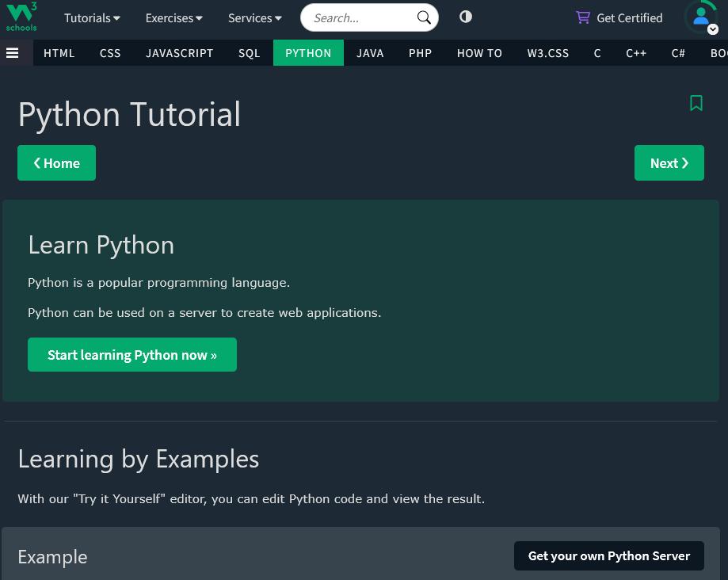
Task: Select the SQL tab
Action: [x=249, y=53]
